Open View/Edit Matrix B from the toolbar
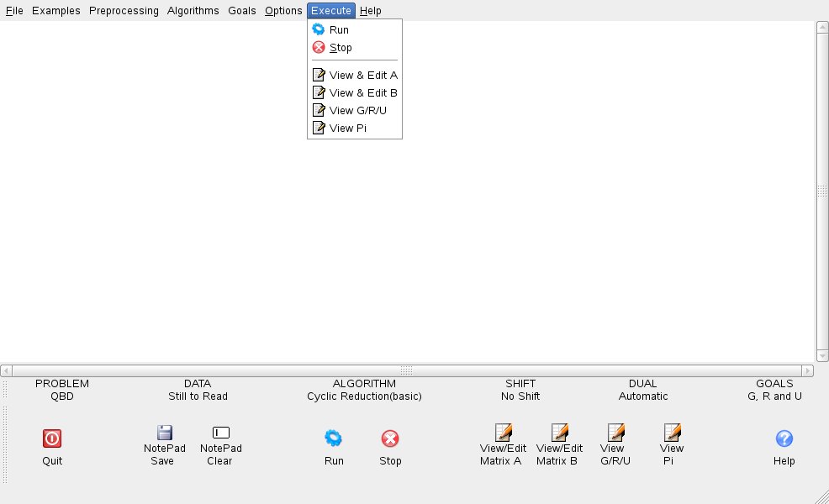Viewport: 829px width, 504px height. pos(559,433)
